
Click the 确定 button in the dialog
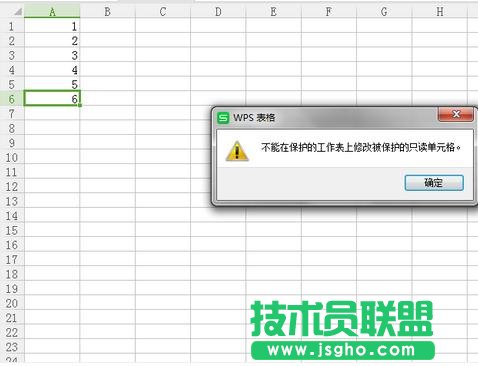(x=434, y=183)
